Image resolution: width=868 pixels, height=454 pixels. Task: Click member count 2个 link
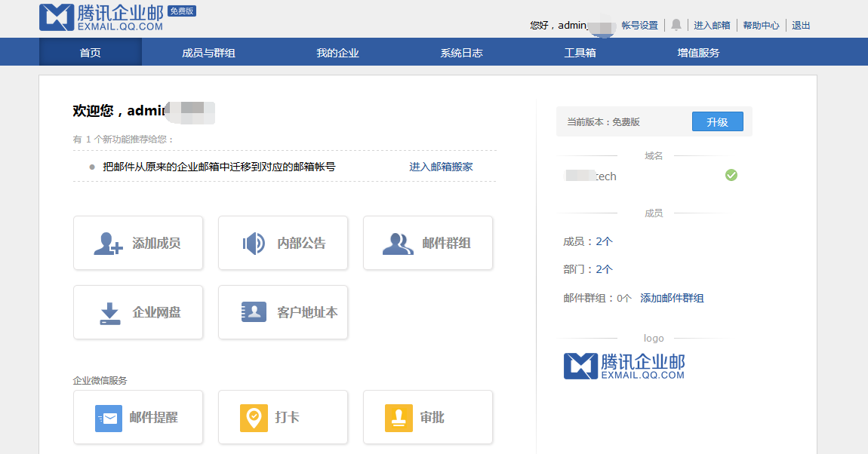click(x=604, y=241)
